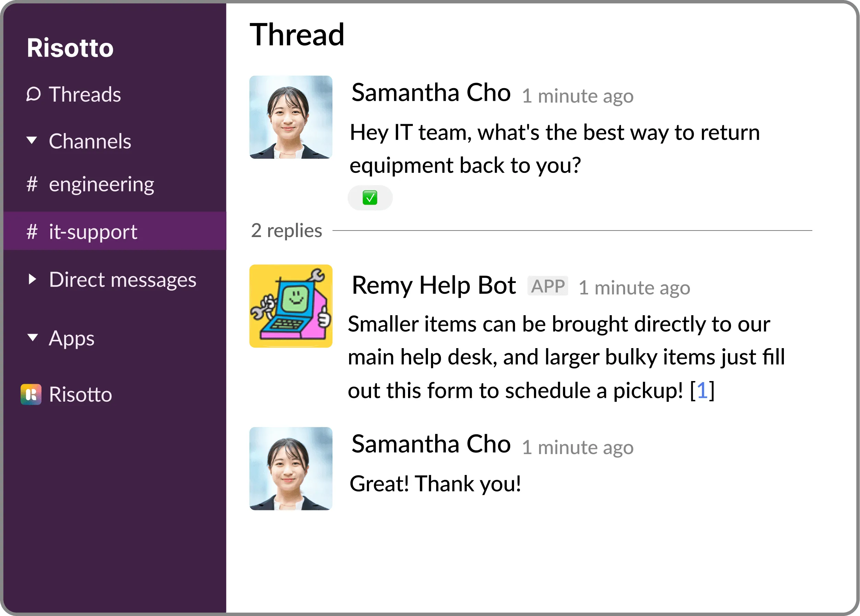Collapse the Channels section arrow
The image size is (860, 616).
(x=32, y=140)
